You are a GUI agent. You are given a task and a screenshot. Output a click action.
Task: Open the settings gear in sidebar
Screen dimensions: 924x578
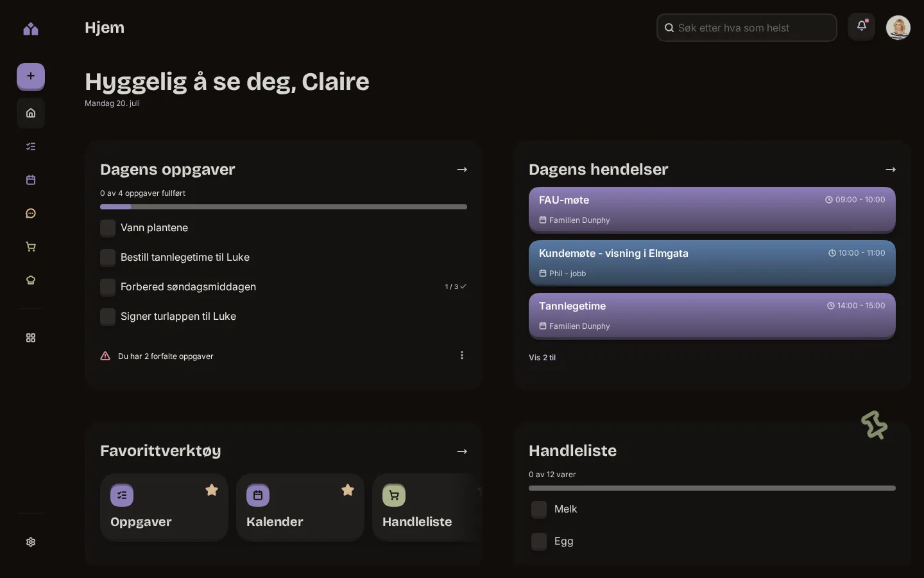point(31,542)
